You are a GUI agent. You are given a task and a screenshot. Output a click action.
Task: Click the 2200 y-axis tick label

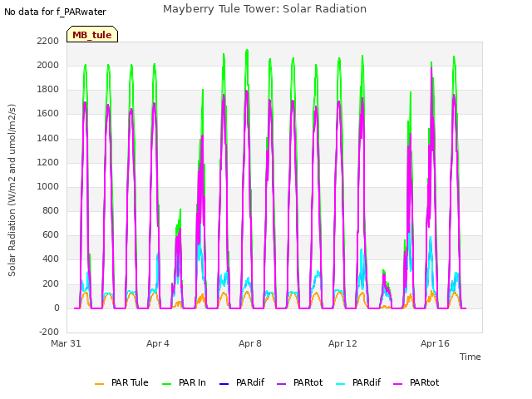pos(48,41)
